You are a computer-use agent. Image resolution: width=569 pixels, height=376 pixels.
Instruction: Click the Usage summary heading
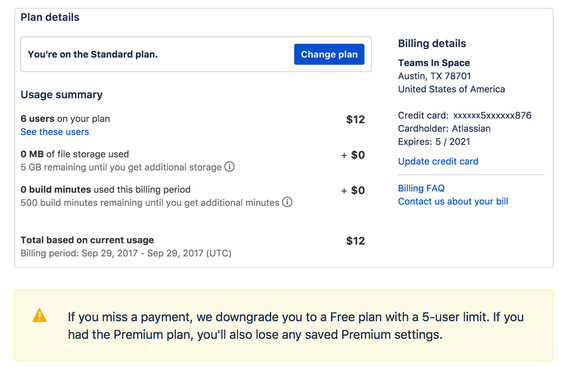click(61, 95)
